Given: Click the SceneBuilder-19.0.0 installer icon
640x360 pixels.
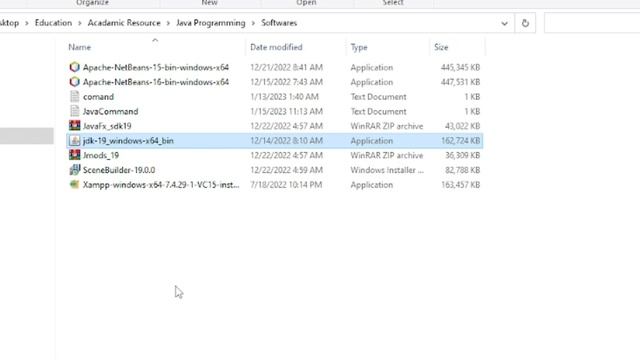Looking at the screenshot, I should 74,170.
